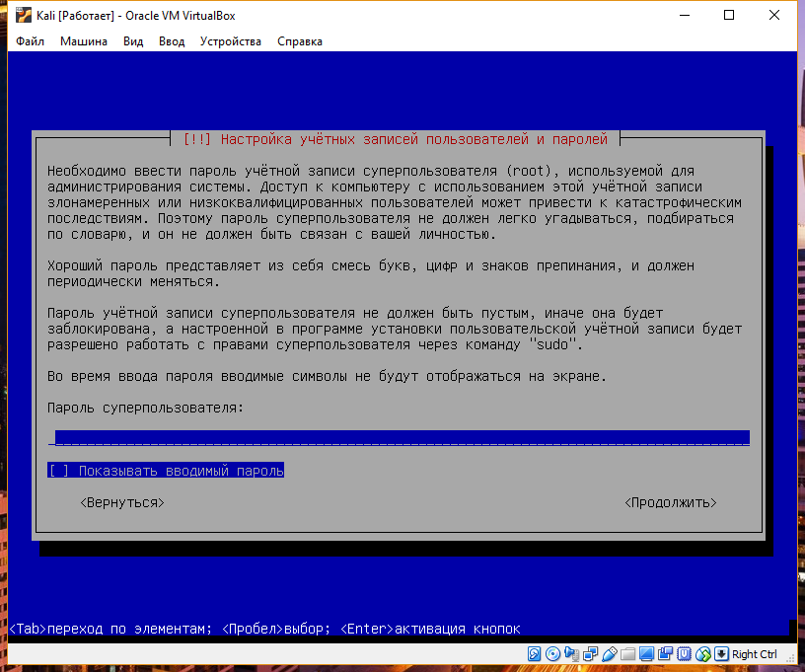The width and height of the screenshot is (805, 672).
Task: Open the network adapters status icon
Action: 590,653
